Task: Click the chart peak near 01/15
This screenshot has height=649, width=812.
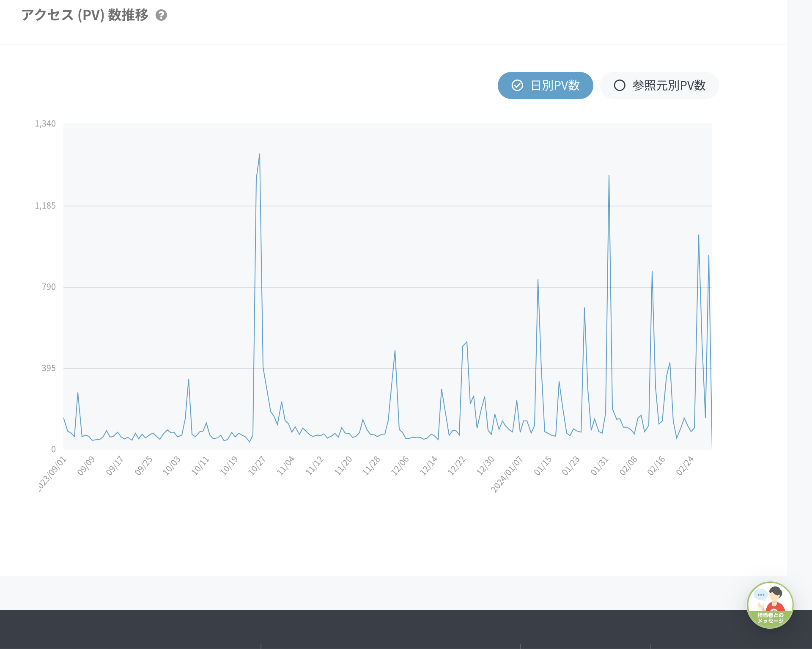Action: click(x=538, y=280)
